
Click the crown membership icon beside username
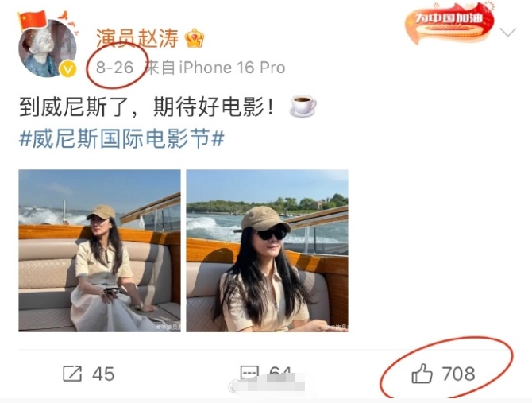[x=195, y=37]
